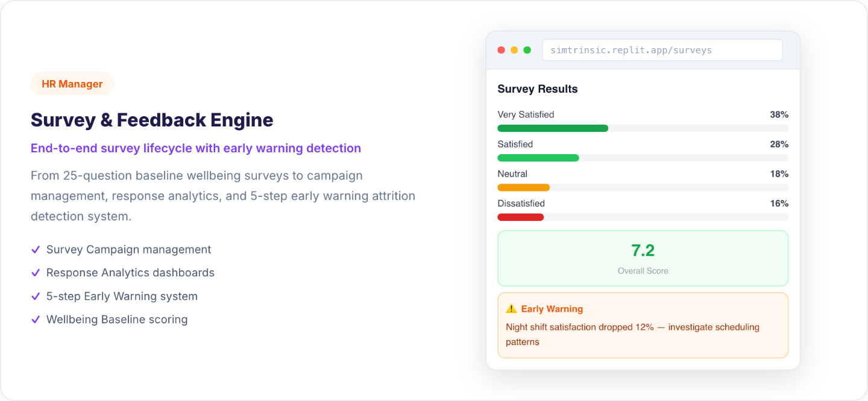Screen dimensions: 868x401
Task: Click the Survey & Feedback Engine heading
Action: (x=152, y=120)
